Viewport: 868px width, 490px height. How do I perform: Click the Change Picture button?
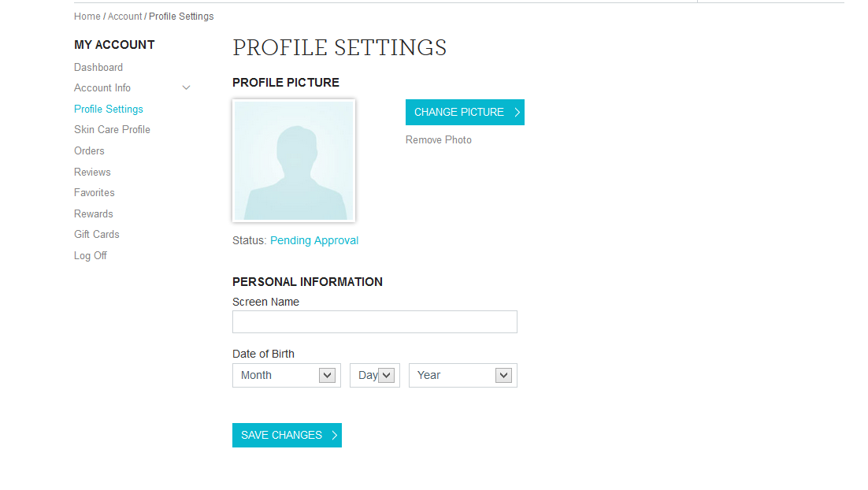[465, 112]
